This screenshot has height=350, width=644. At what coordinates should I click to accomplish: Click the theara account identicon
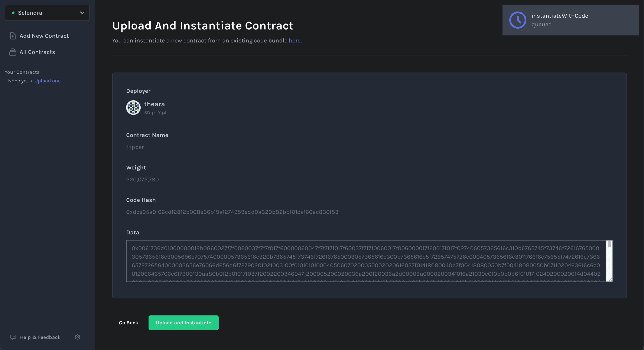point(133,107)
